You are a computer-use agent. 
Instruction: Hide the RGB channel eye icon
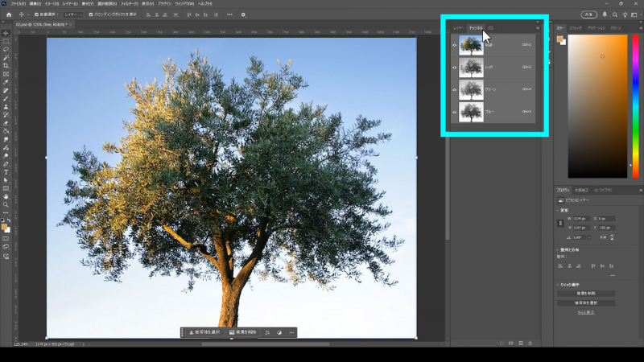coord(454,45)
